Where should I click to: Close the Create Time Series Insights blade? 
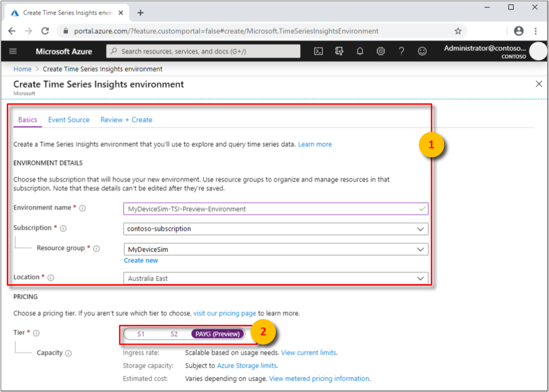[x=539, y=84]
